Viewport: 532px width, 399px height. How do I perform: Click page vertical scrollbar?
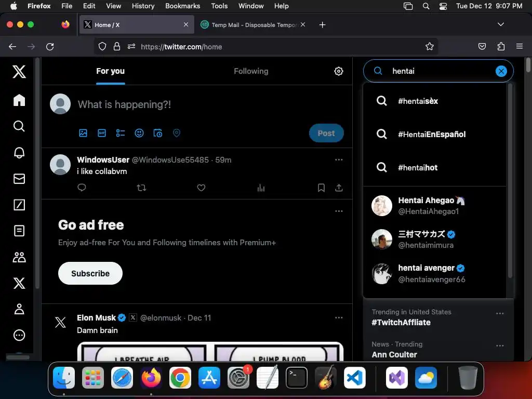[528, 64]
